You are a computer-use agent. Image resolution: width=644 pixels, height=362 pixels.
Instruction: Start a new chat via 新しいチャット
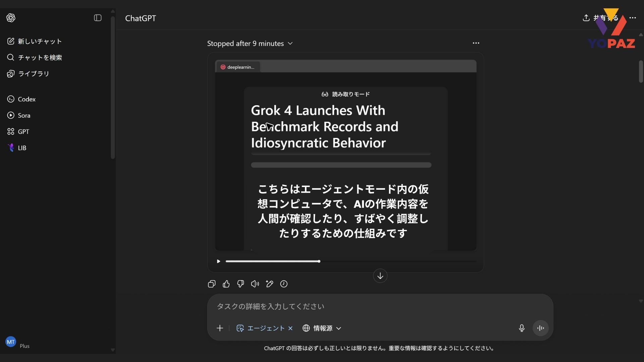pyautogui.click(x=35, y=41)
